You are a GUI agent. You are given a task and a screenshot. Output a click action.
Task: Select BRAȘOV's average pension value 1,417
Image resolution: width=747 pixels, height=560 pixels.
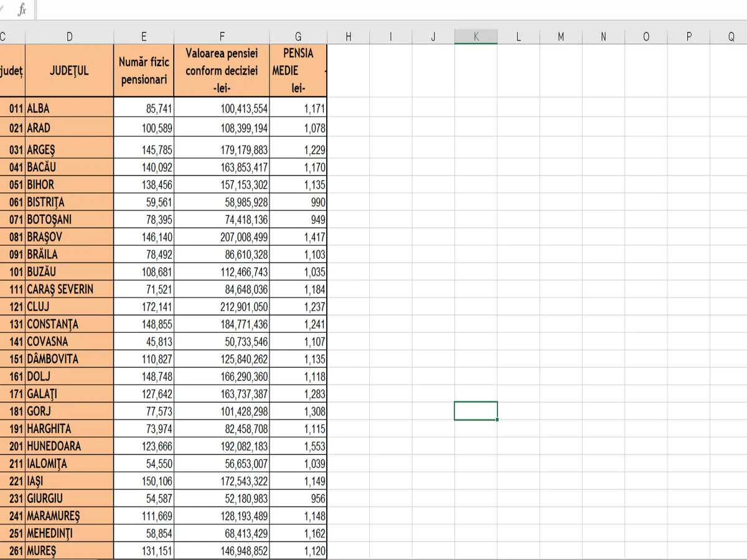pos(298,237)
